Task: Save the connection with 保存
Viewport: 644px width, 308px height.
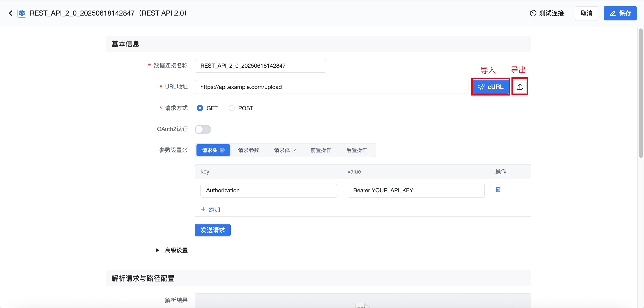Action: click(620, 13)
